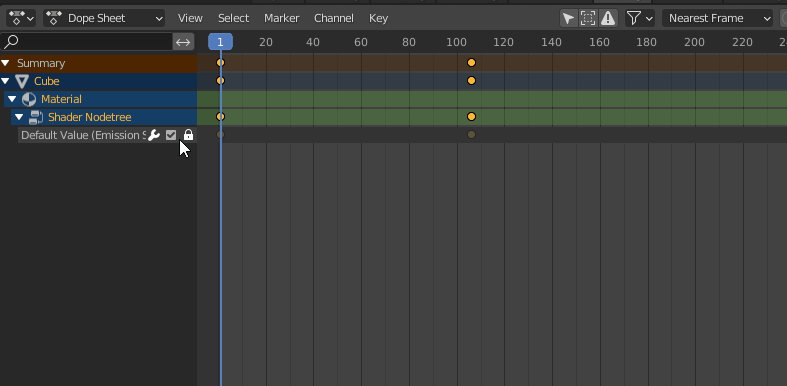
Task: Open the Marker menu
Action: (x=282, y=19)
